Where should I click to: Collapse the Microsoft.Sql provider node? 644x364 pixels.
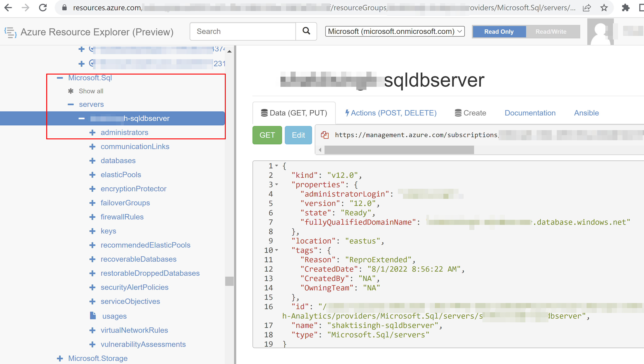click(60, 78)
